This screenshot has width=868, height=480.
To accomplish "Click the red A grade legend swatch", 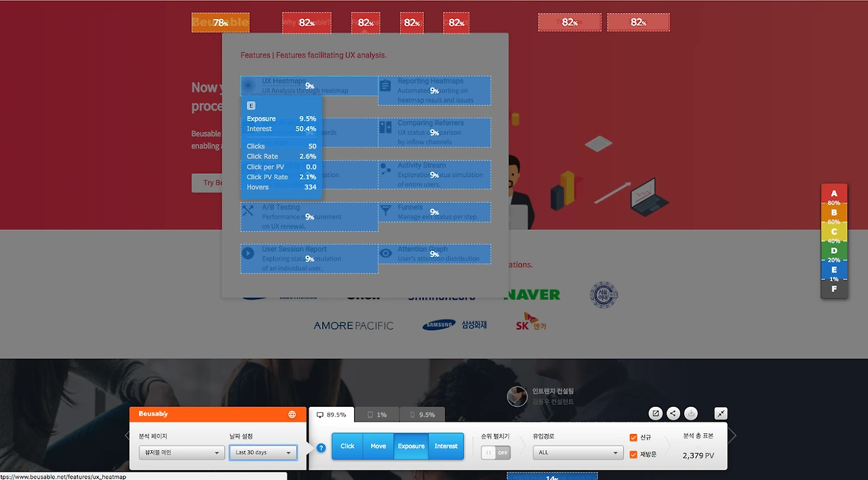I will pyautogui.click(x=834, y=193).
